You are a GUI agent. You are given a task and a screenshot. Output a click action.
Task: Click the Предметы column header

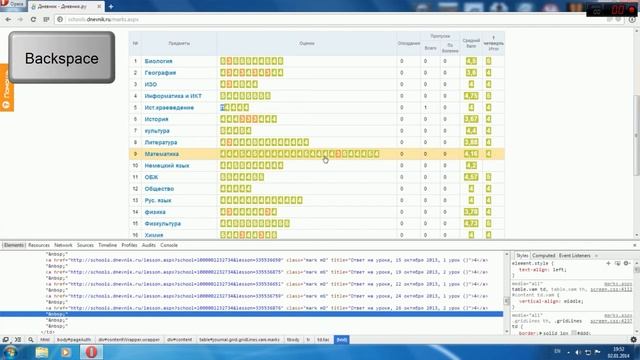click(179, 43)
